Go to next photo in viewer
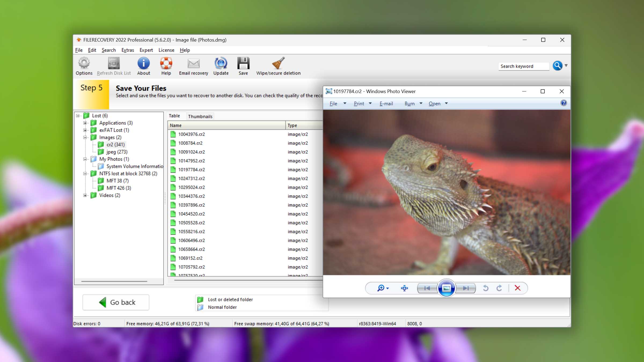The height and width of the screenshot is (362, 644). point(466,288)
